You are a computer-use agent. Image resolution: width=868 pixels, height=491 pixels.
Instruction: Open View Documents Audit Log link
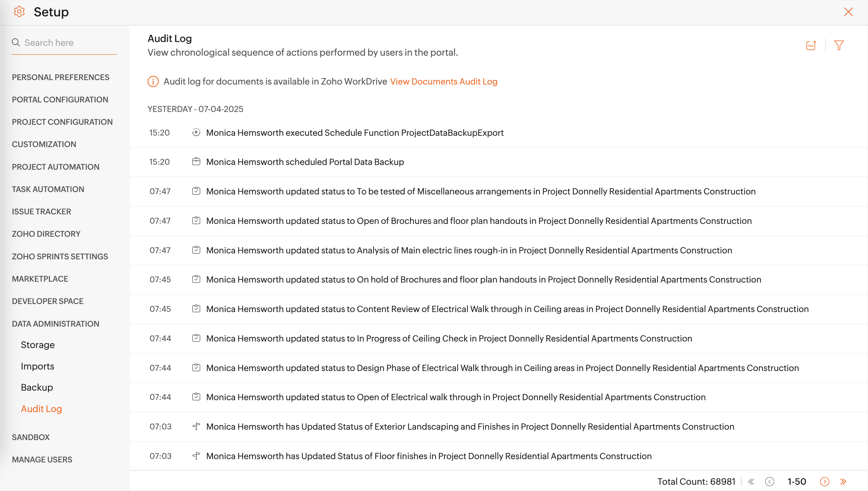click(x=443, y=82)
